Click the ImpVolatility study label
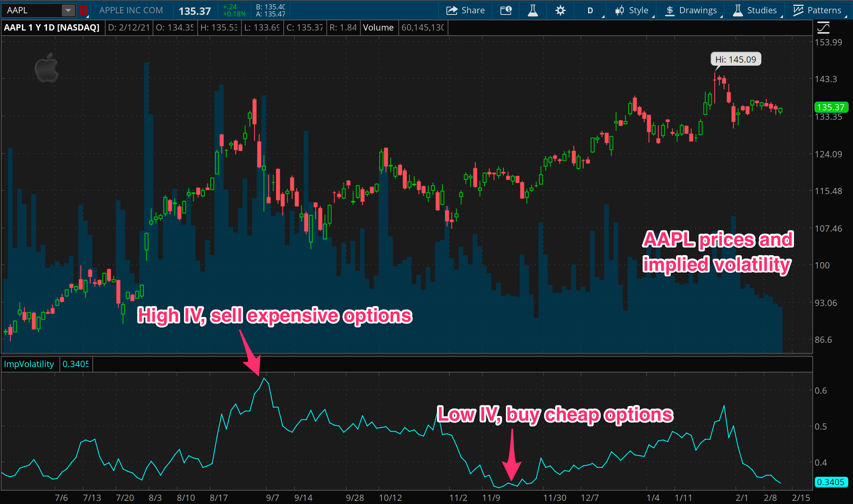Image resolution: width=853 pixels, height=504 pixels. pyautogui.click(x=29, y=364)
